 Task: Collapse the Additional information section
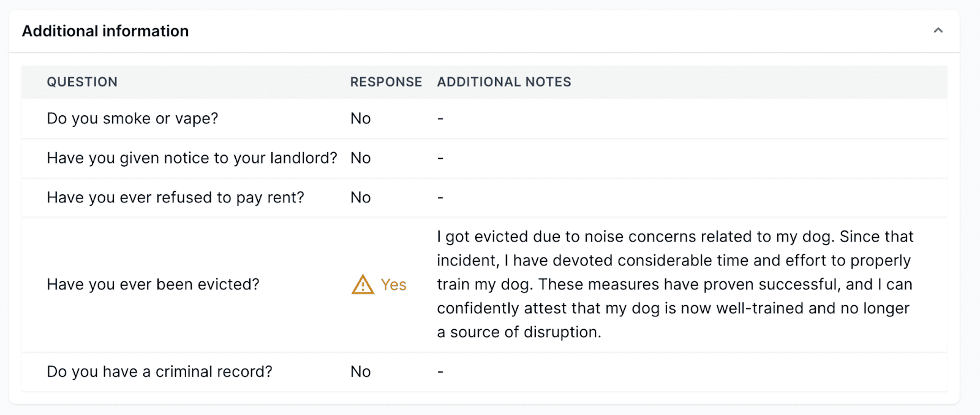coord(938,31)
